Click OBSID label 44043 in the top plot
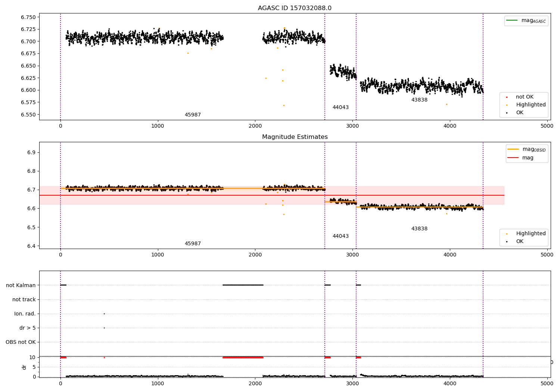 pos(340,108)
